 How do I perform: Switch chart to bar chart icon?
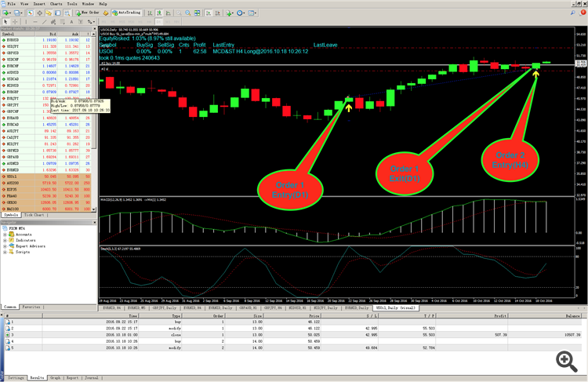150,13
